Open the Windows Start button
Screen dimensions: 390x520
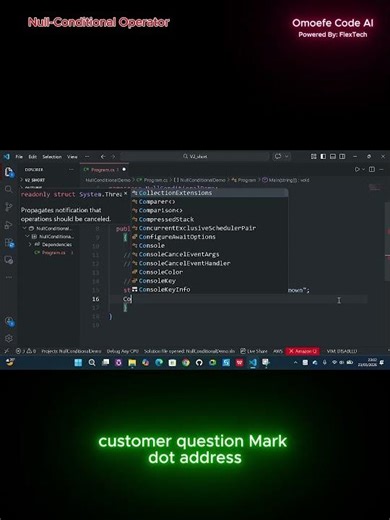[78, 362]
